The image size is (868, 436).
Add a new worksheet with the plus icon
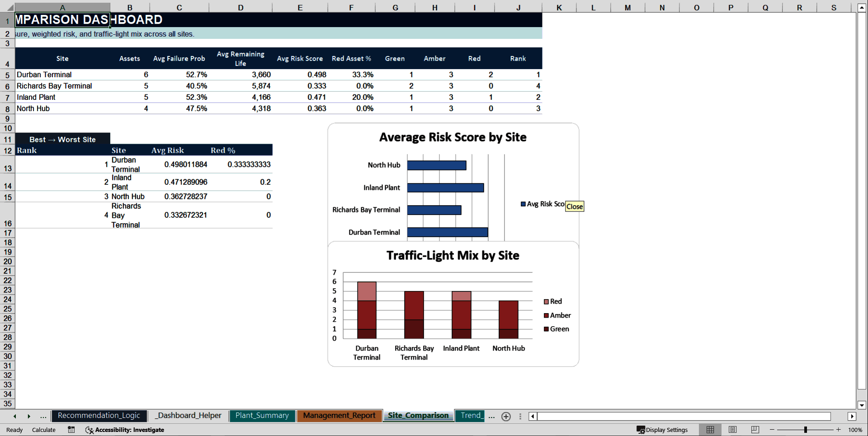pos(506,417)
